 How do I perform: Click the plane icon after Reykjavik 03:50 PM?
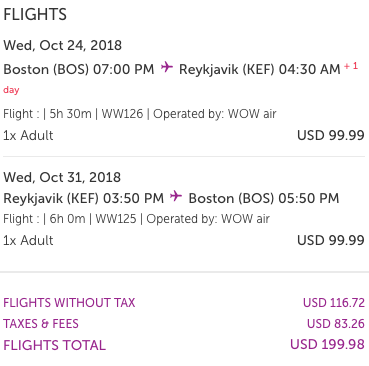click(176, 196)
